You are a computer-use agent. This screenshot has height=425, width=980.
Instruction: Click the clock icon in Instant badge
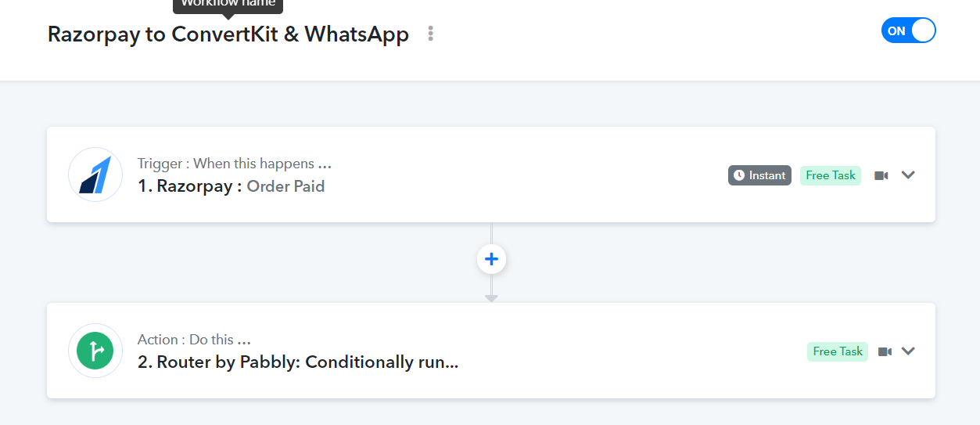point(739,175)
